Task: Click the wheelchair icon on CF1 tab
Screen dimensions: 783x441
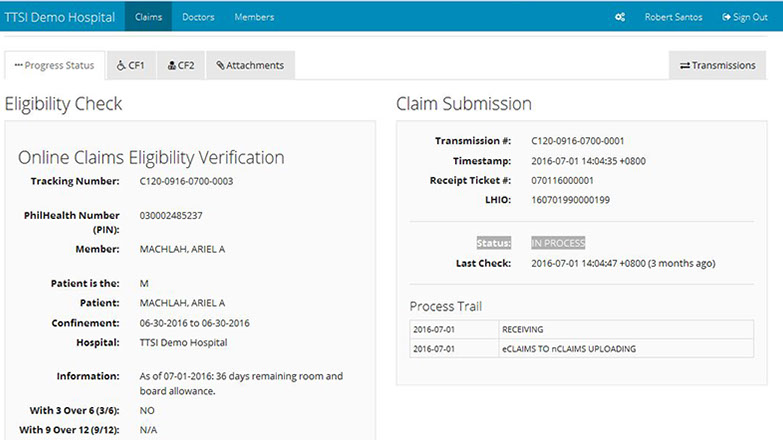Action: coord(121,66)
